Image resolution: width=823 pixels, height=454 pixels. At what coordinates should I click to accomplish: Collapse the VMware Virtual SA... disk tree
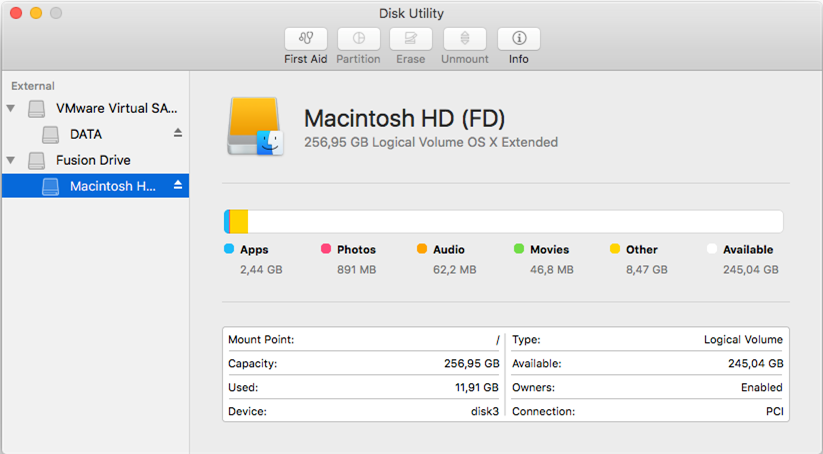10,108
